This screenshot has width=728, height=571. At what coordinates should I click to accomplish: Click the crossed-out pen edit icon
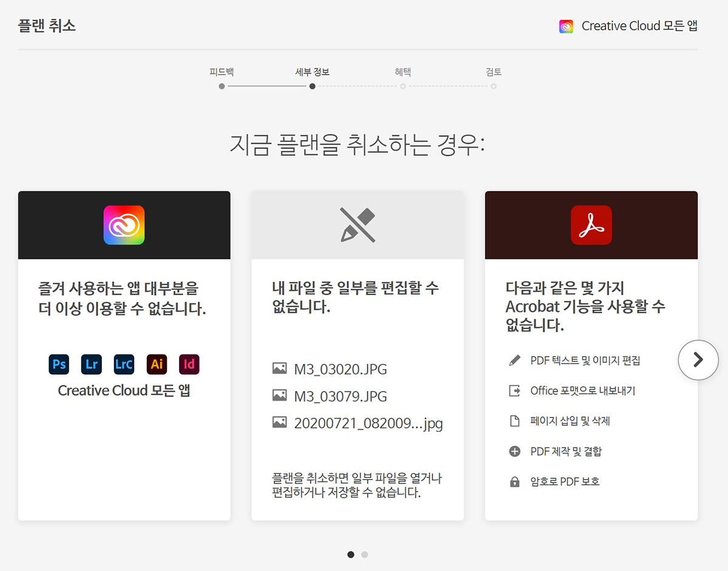click(357, 225)
